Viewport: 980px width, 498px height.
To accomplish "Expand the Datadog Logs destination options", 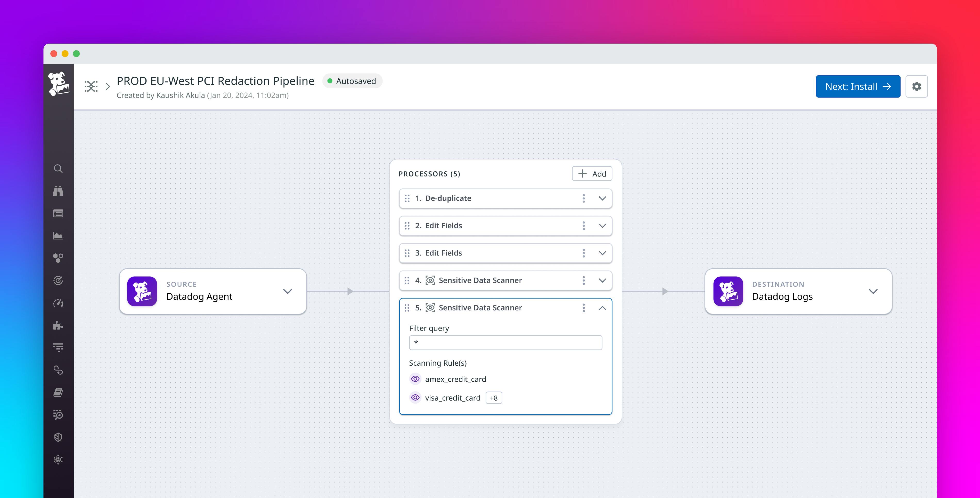I will (x=873, y=291).
